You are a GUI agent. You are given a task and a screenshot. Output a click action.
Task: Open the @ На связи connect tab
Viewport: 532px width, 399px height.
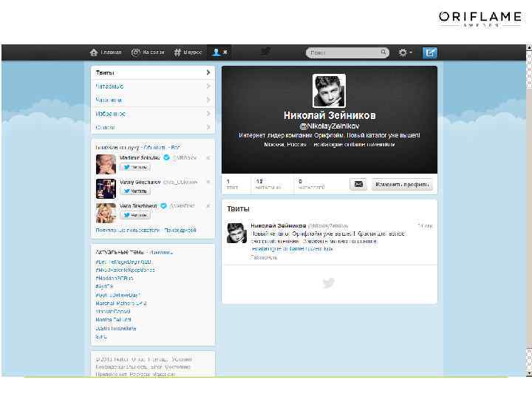tap(148, 52)
